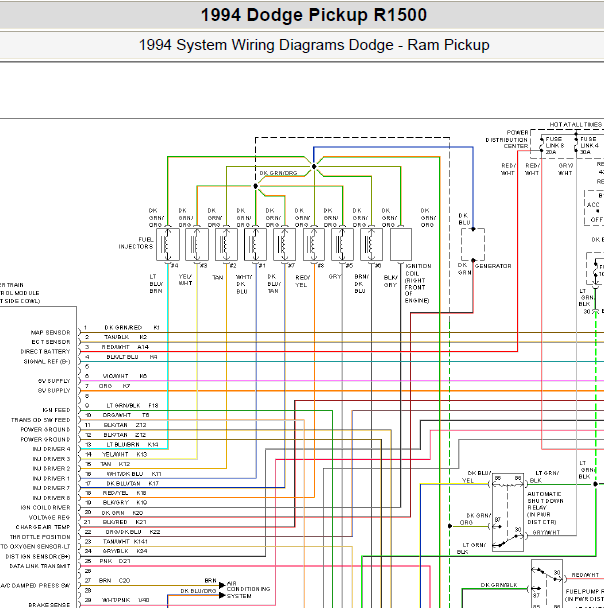Select wire label "GRY/BLK K24"
604x608 pixels.
(x=125, y=551)
